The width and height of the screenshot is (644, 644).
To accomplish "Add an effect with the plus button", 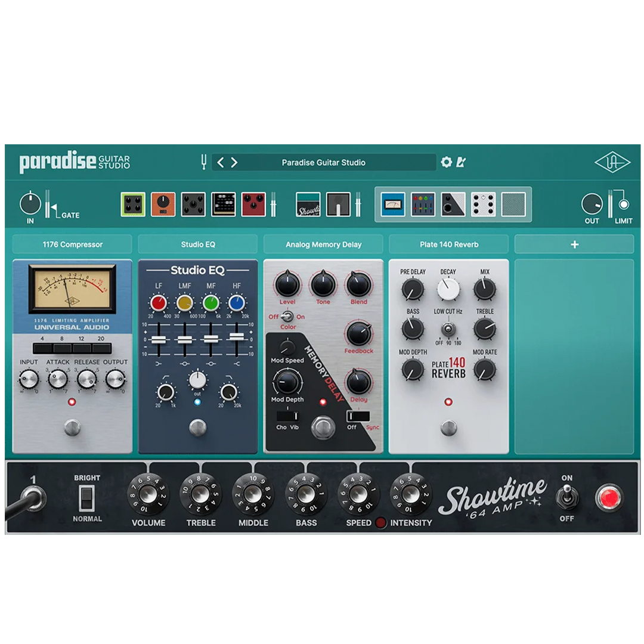I will [574, 244].
